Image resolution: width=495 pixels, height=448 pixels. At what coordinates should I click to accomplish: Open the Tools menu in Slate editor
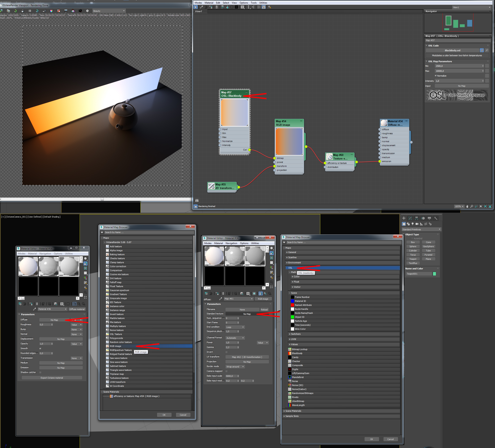253,3
